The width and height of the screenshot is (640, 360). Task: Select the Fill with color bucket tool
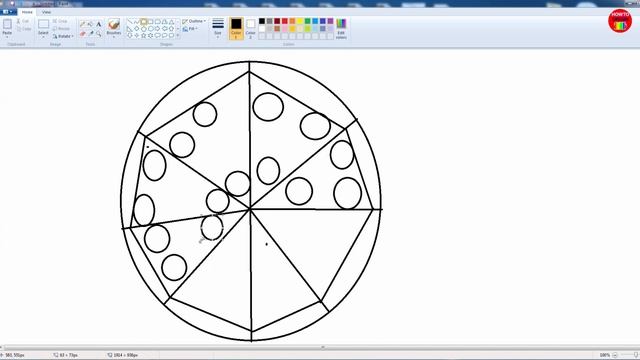click(90, 24)
